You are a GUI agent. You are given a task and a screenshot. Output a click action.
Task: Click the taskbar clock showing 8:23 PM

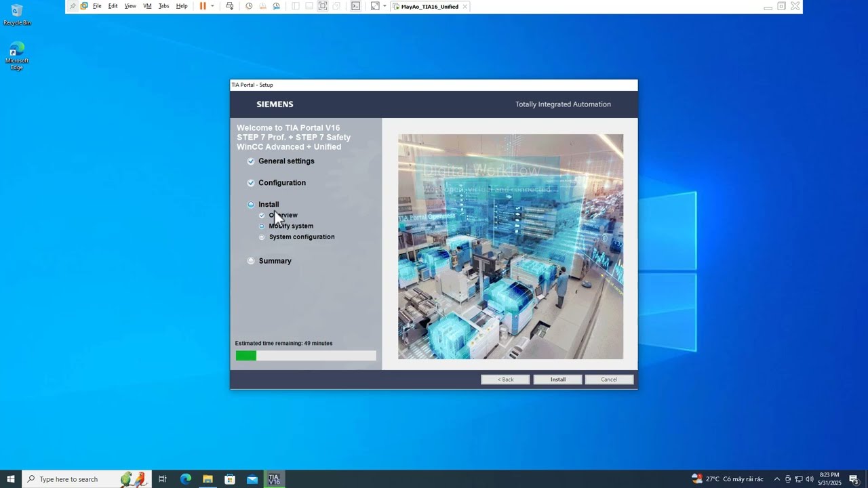point(829,479)
